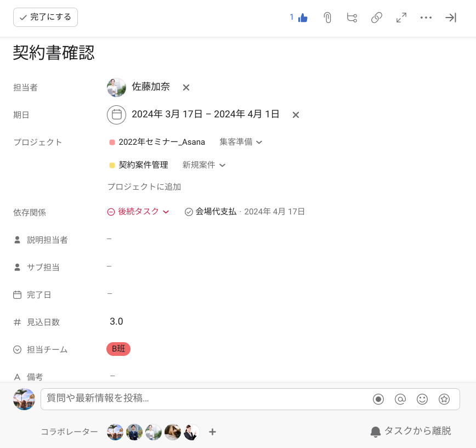Mark task complete with 完了にする button
Screen dimensions: 476x448
tap(45, 18)
